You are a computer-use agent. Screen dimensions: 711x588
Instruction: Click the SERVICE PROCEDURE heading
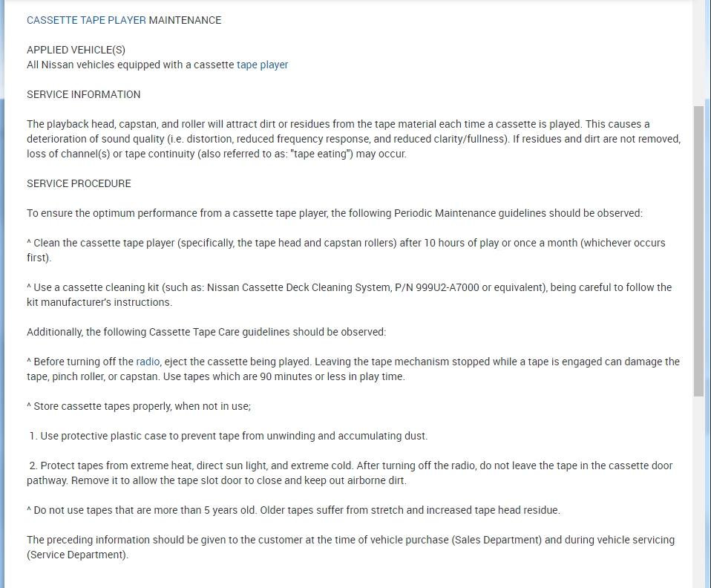(x=79, y=183)
